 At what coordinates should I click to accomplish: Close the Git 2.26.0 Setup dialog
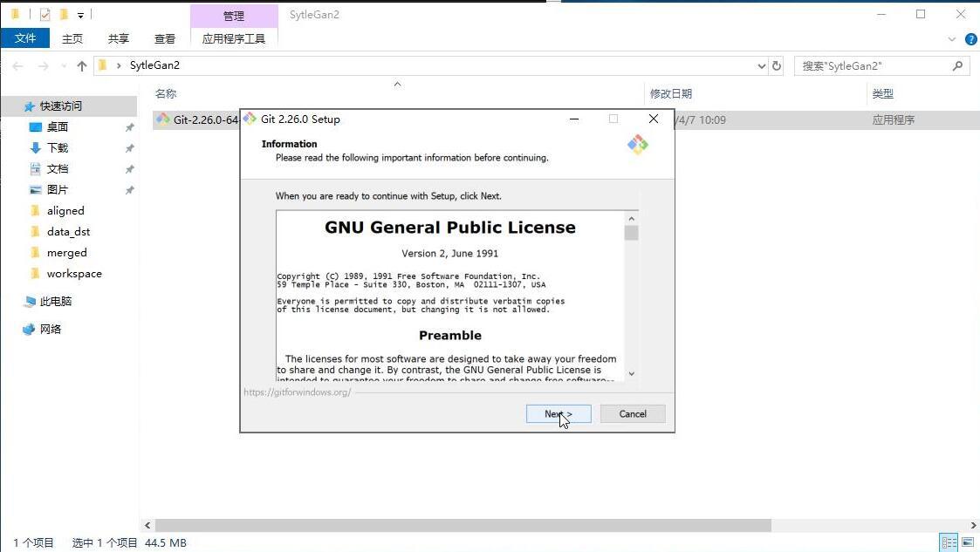[x=653, y=119]
